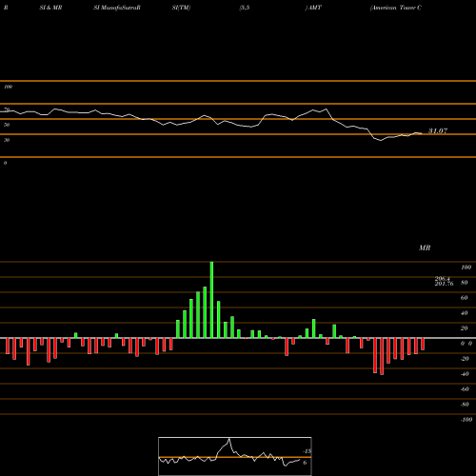Click the 'SI & MR' header text
476x476 pixels.
50,8
